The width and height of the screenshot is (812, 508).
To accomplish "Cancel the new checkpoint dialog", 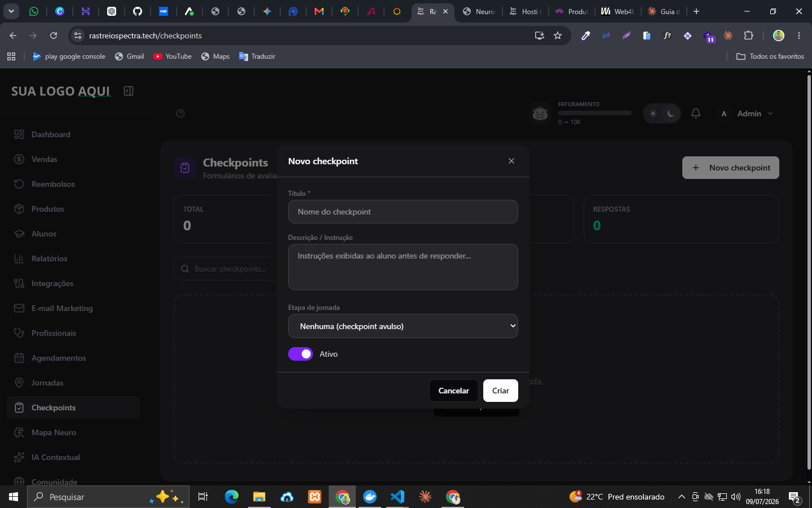I will (x=454, y=391).
